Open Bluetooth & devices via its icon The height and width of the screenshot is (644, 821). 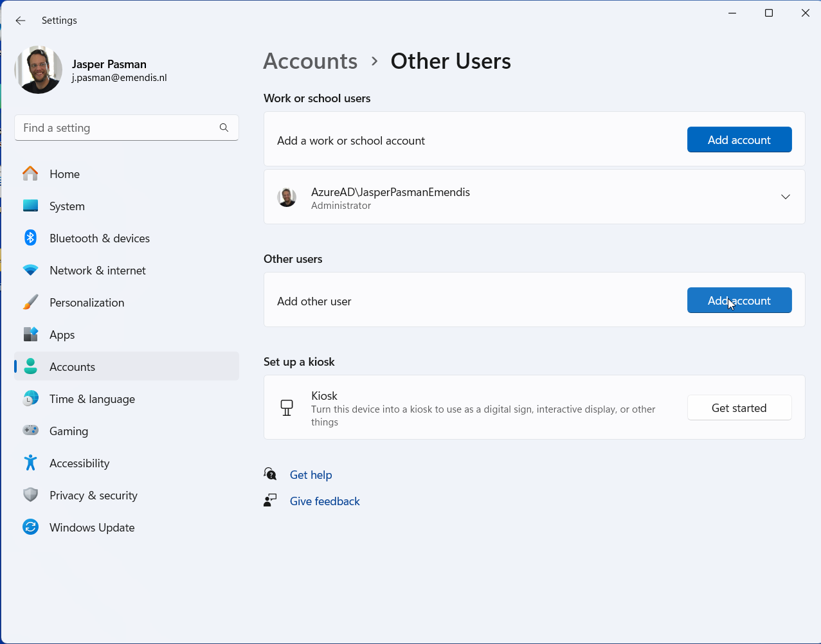30,238
